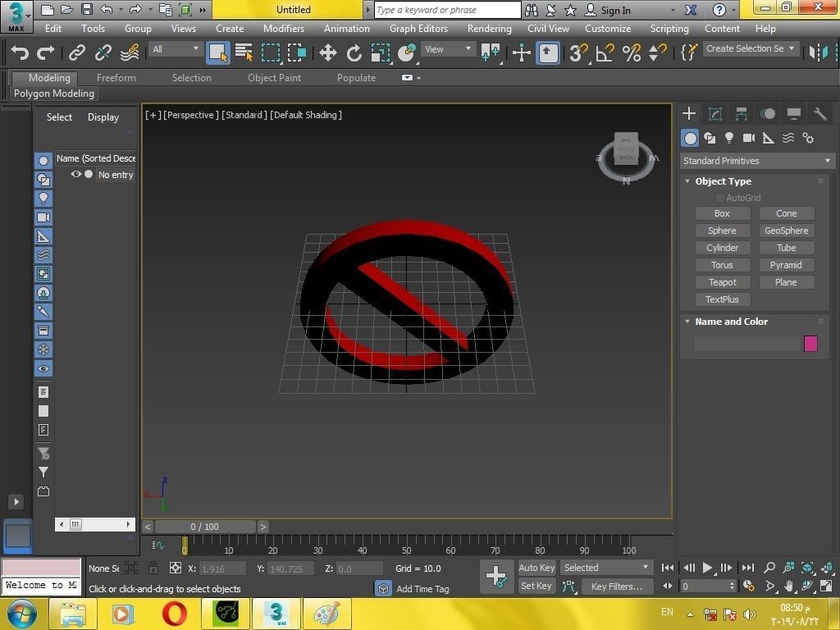Toggle Auto Key animation mode
This screenshot has height=630, width=840.
point(536,568)
